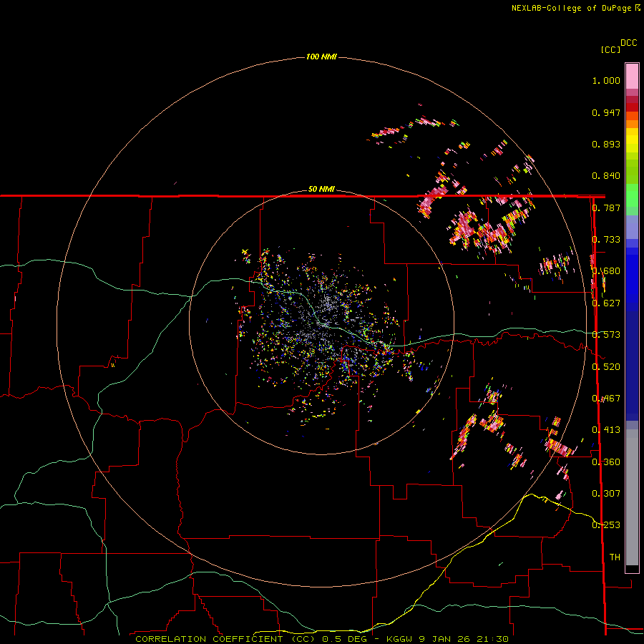Select the 0.627 color bar value
Viewport: 644px width, 644px height.
click(606, 303)
